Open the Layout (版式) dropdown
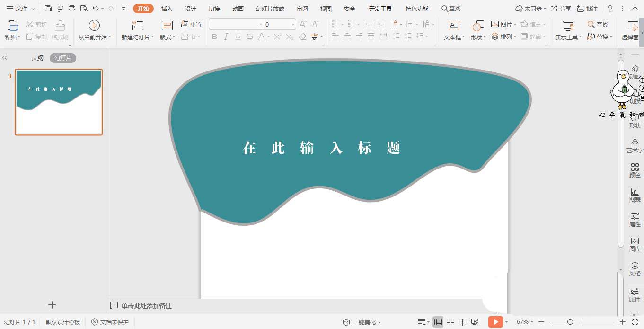Screen dimensions: 644x329 point(168,37)
